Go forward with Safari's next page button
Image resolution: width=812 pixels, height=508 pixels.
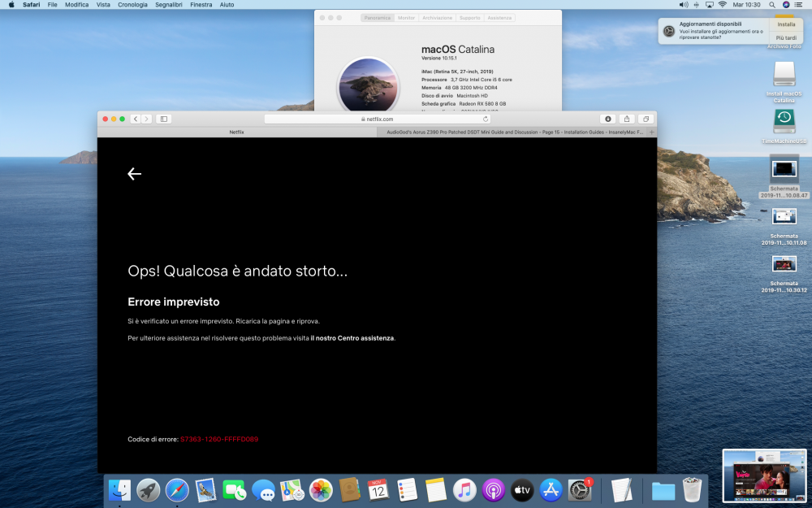tap(146, 119)
